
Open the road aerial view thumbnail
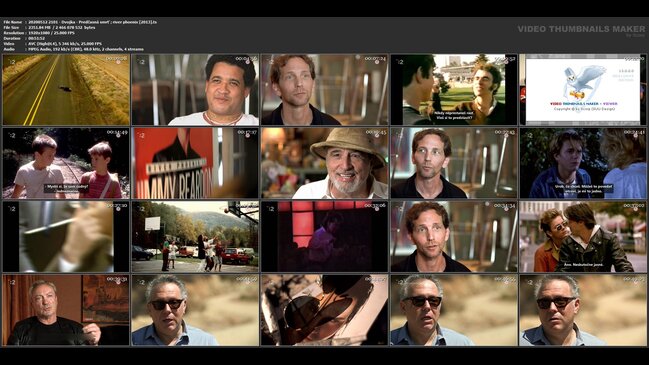(66, 90)
